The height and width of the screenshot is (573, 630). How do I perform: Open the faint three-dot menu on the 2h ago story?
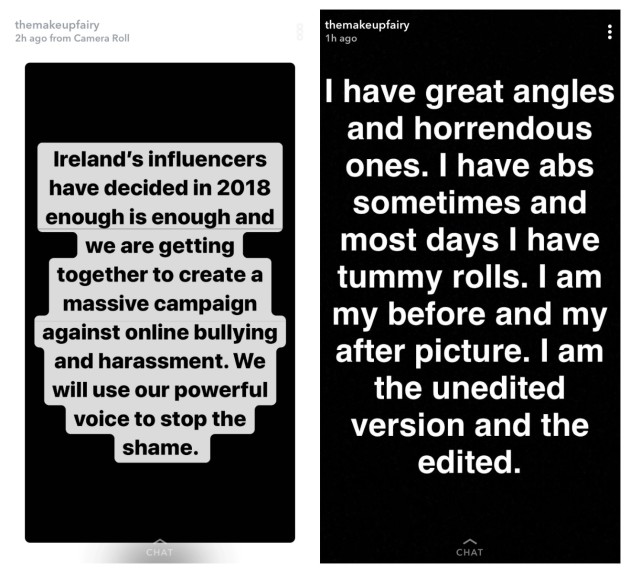point(300,32)
